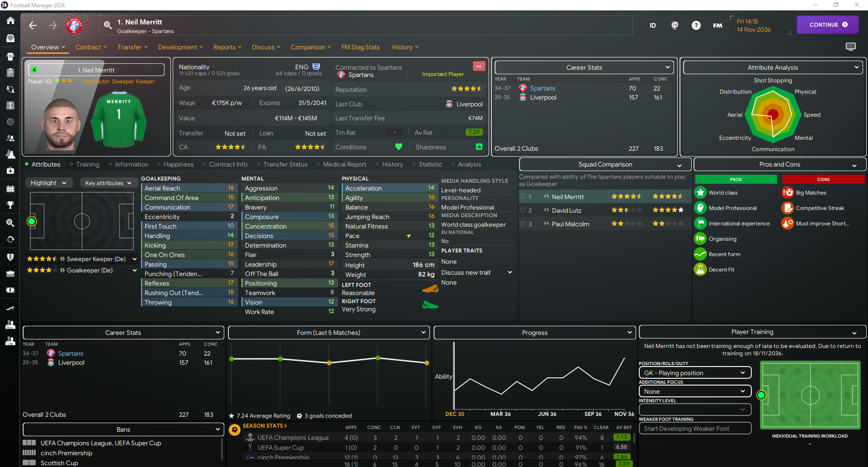The image size is (868, 467).
Task: Open the FM menu icon
Action: click(718, 25)
